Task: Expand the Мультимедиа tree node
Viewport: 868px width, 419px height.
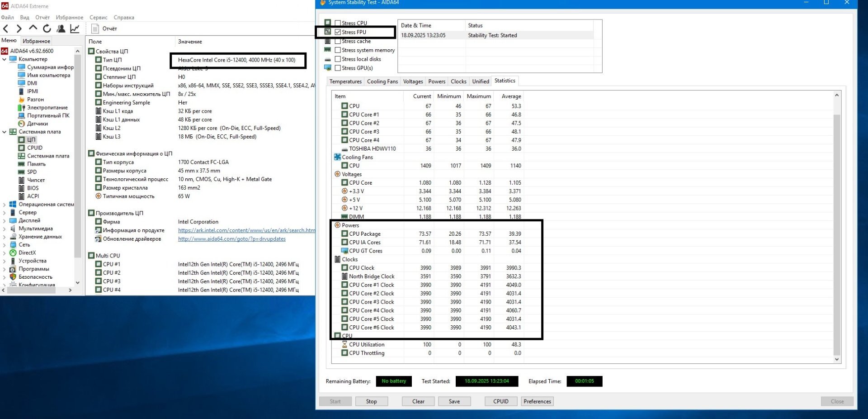Action: click(5, 229)
